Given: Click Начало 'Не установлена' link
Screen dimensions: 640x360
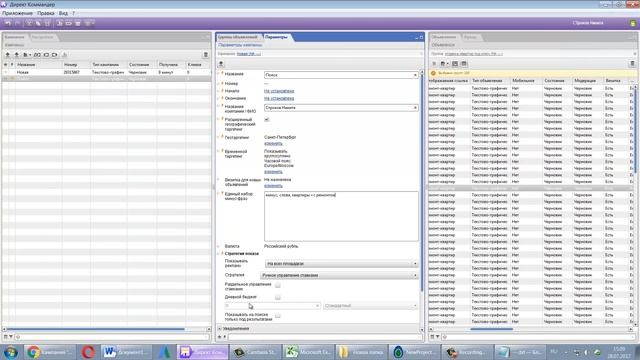Looking at the screenshot, I should [279, 91].
